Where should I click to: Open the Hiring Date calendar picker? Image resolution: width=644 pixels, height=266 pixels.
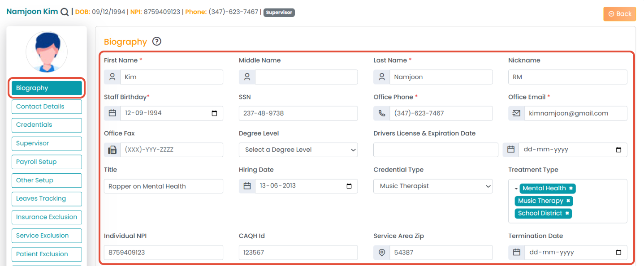pos(349,186)
